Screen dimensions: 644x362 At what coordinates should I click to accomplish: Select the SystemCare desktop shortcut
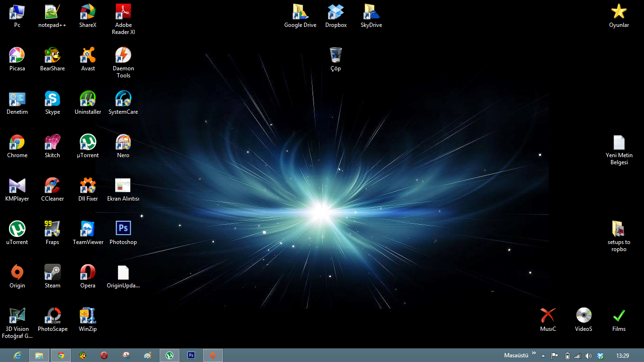[x=123, y=102]
